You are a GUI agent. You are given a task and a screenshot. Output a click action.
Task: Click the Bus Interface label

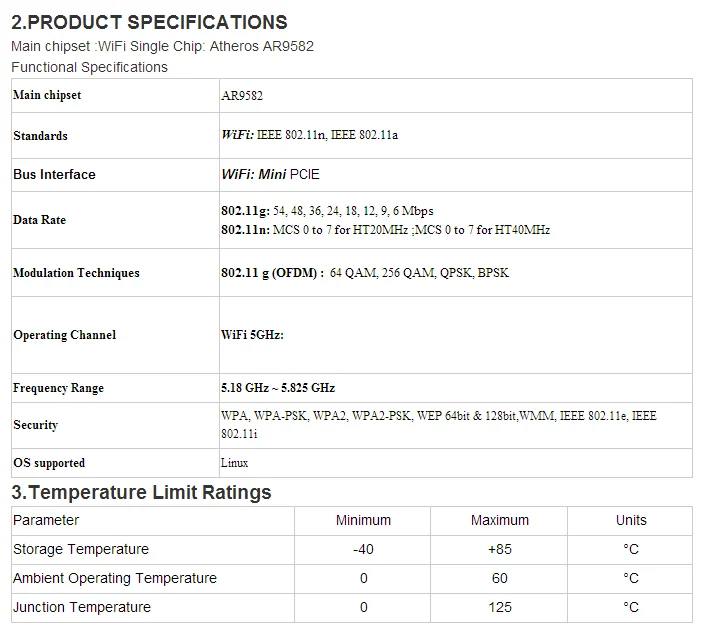[x=54, y=174]
